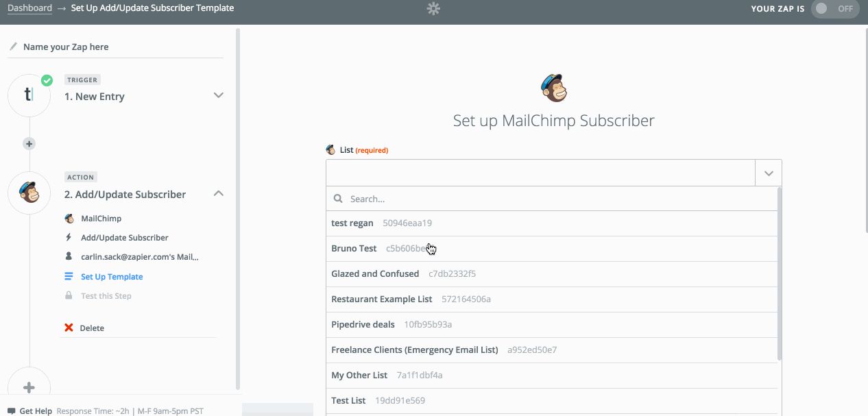
Task: Choose Test this Step in the sidebar
Action: pyautogui.click(x=106, y=295)
